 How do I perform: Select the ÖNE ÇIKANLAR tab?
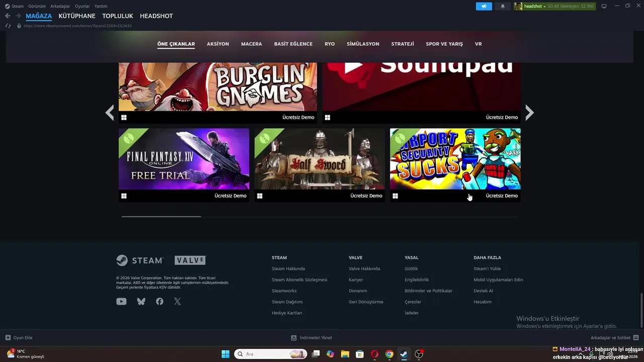[176, 44]
